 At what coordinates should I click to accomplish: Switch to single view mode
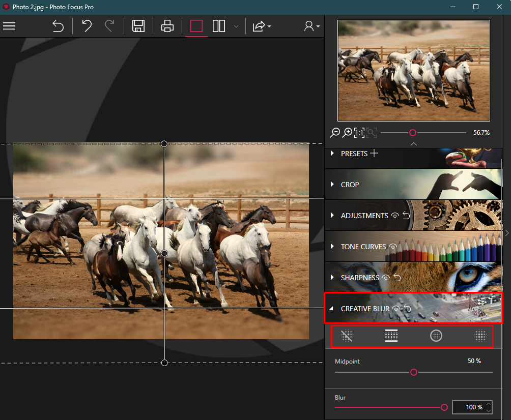click(196, 26)
